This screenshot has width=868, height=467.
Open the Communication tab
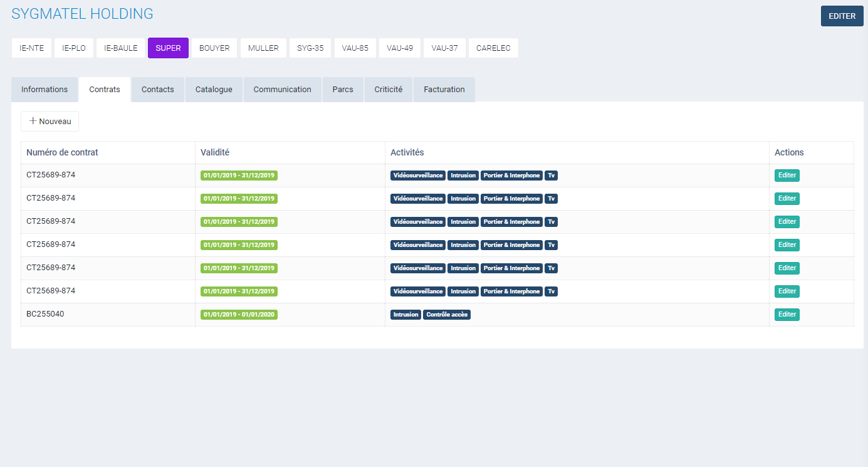click(282, 90)
